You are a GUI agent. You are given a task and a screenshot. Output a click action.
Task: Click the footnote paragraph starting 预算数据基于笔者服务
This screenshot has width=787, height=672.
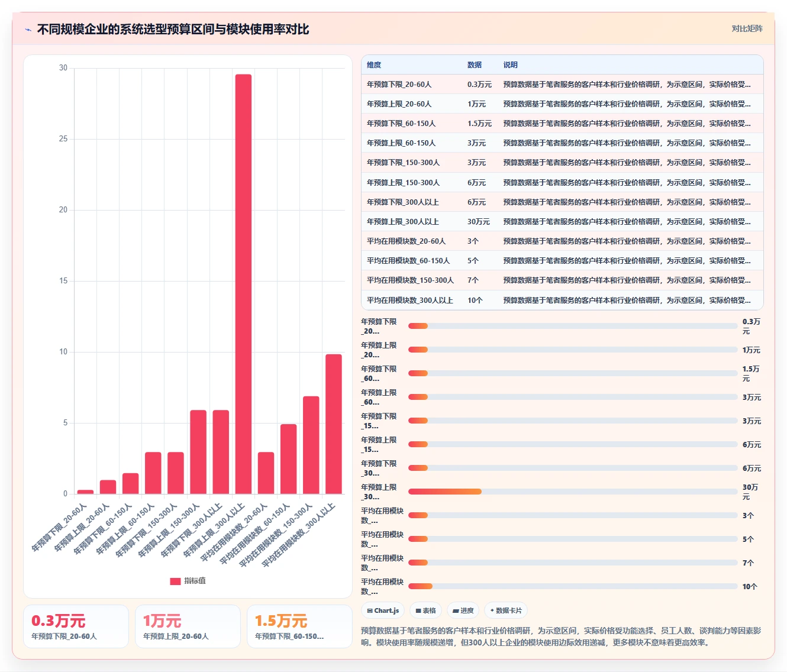[x=562, y=637]
